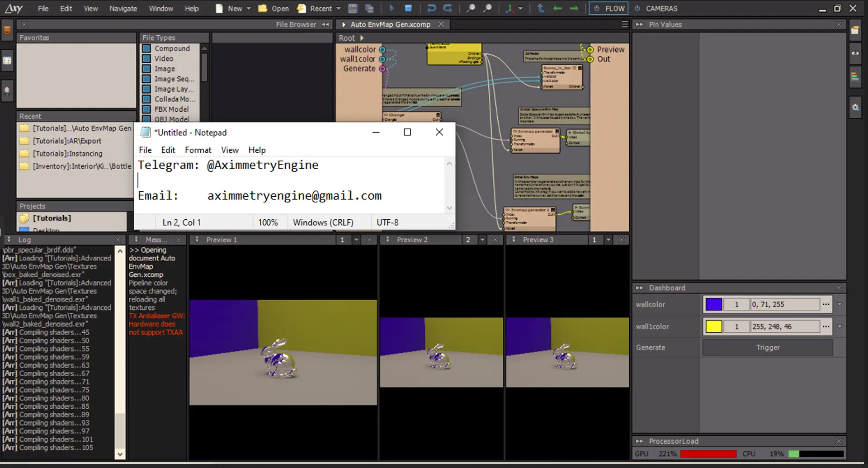Screen dimensions: 868x468
Task: Click the Redo arrow icon
Action: click(x=448, y=9)
